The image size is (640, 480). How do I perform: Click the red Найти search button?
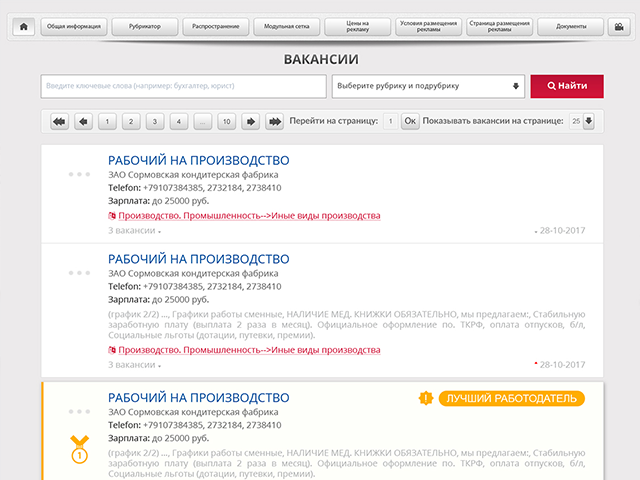[567, 86]
